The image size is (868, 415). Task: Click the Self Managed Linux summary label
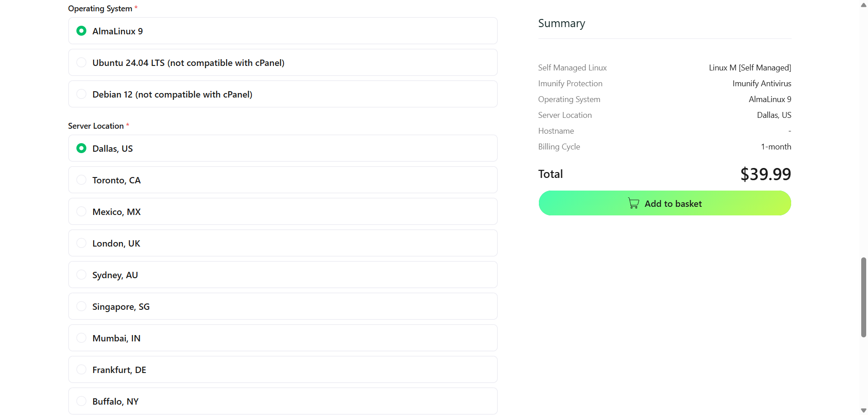pyautogui.click(x=572, y=68)
